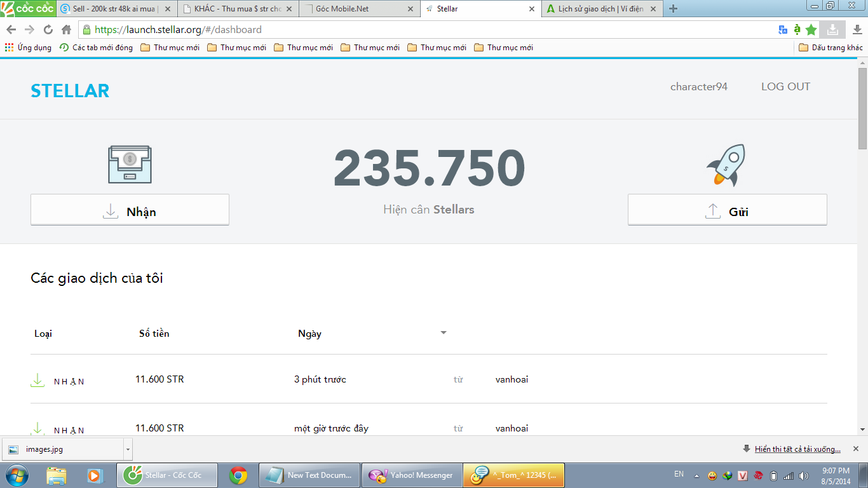Image resolution: width=868 pixels, height=488 pixels.
Task: Launch Windows Media Player from the taskbar
Action: click(95, 475)
